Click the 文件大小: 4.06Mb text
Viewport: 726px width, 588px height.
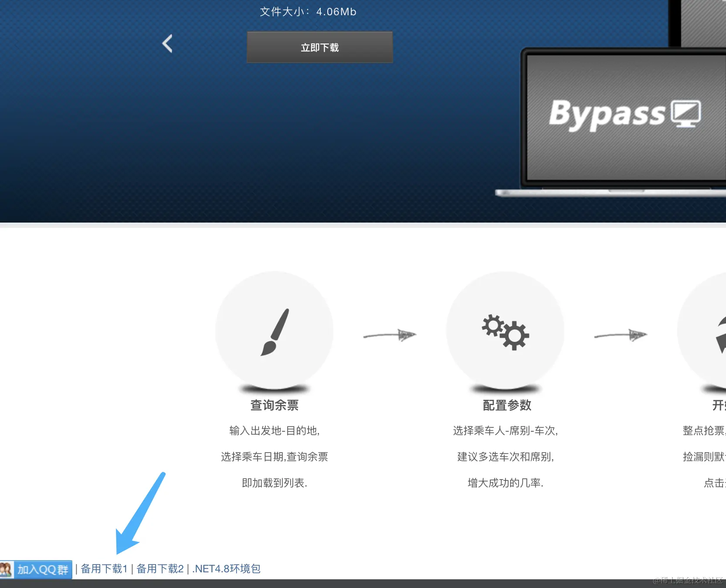tap(308, 12)
